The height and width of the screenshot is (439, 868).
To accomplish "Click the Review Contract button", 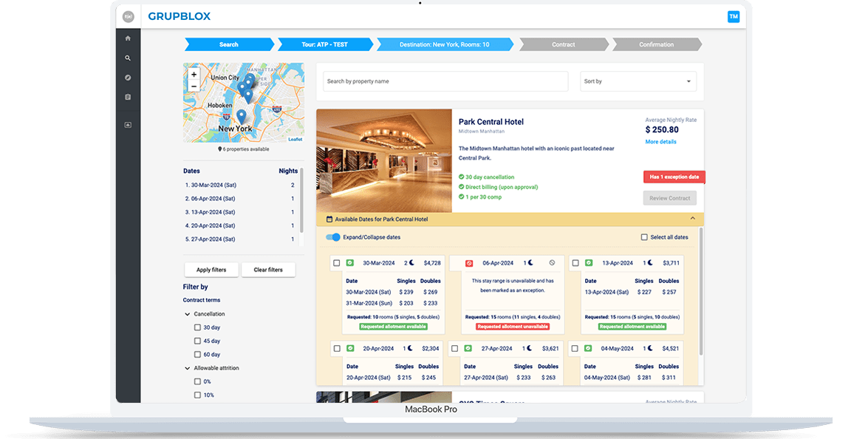I will pyautogui.click(x=670, y=198).
